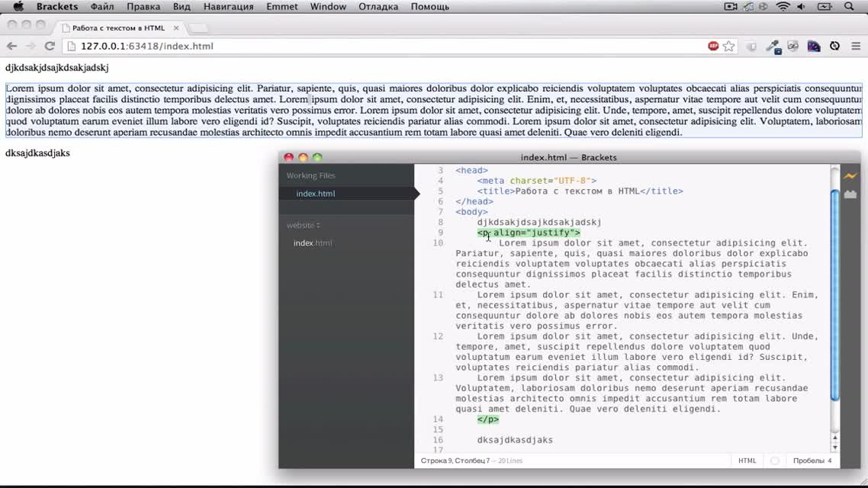
Task: Go back in the browser
Action: [11, 46]
